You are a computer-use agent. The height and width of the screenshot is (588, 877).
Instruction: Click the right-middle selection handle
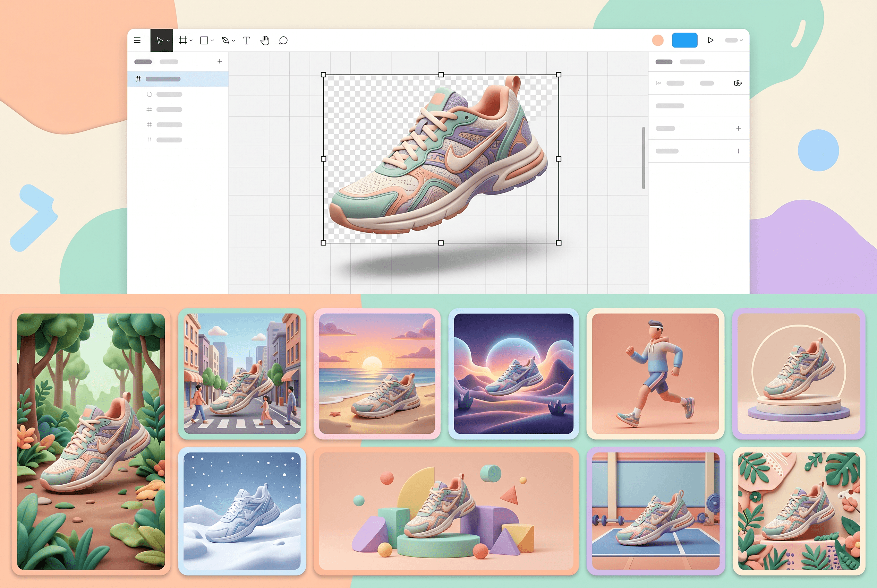(559, 159)
